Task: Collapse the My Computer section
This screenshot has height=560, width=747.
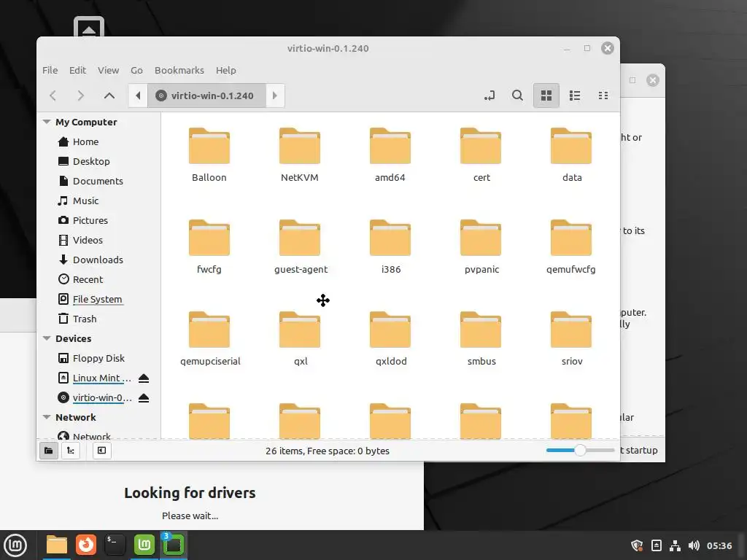Action: 47,122
